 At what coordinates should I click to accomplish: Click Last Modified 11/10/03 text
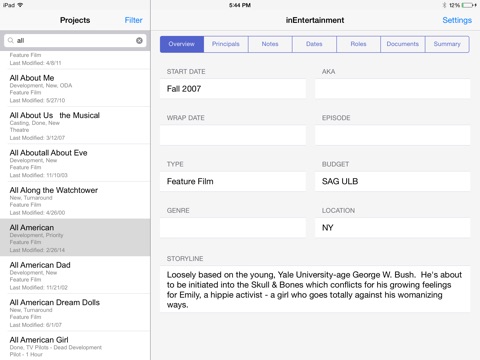click(x=39, y=175)
